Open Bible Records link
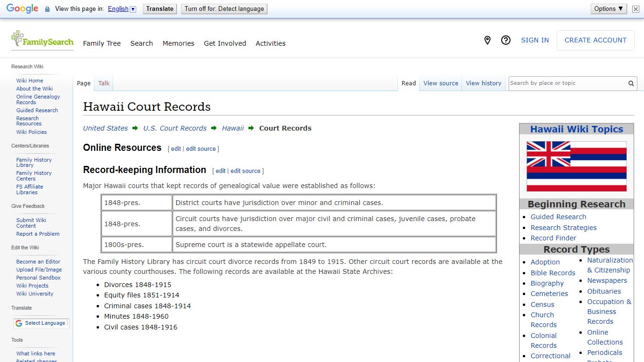Screen dimensions: 644x362 tap(553, 273)
